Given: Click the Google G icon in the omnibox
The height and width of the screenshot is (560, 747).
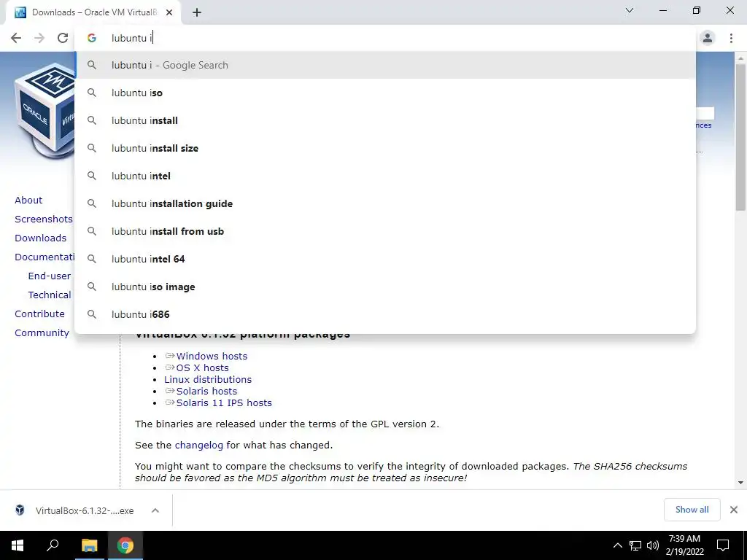Looking at the screenshot, I should tap(92, 38).
